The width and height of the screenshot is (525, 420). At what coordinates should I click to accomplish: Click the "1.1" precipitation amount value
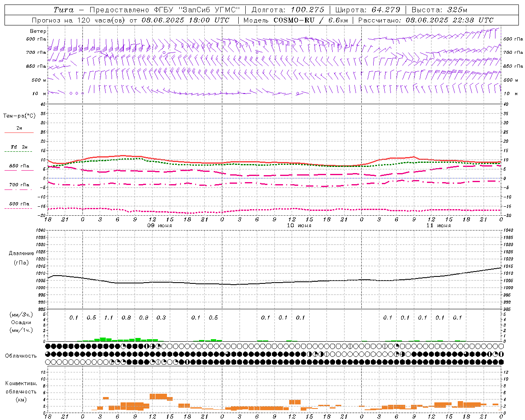coord(109,318)
